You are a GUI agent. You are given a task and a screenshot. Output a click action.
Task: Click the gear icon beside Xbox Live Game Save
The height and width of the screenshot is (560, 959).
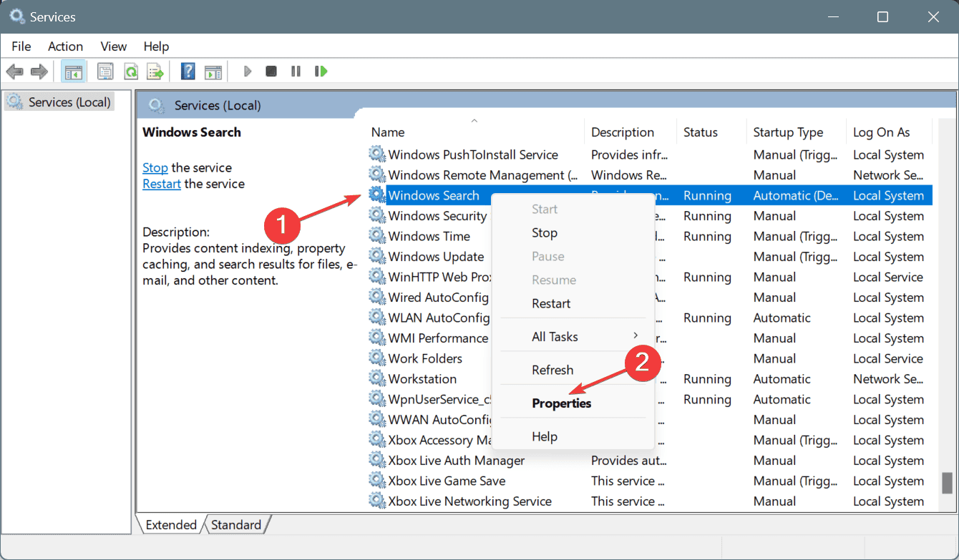tap(376, 481)
